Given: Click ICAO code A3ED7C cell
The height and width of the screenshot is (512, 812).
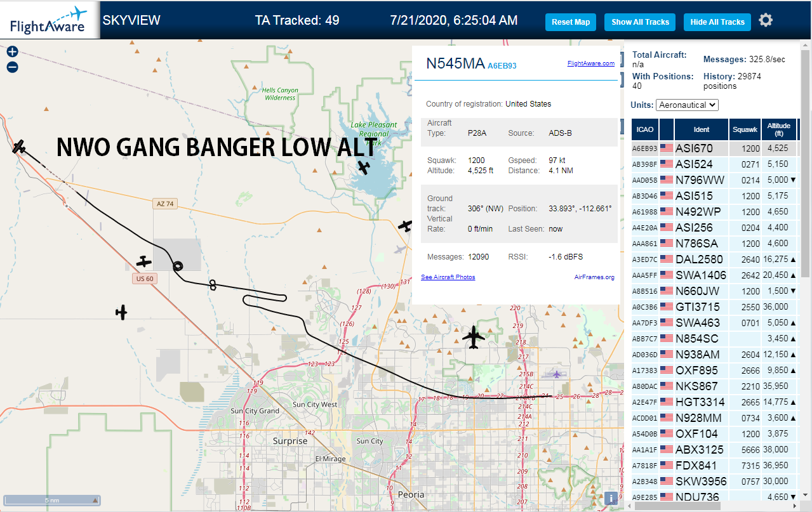Looking at the screenshot, I should (645, 259).
